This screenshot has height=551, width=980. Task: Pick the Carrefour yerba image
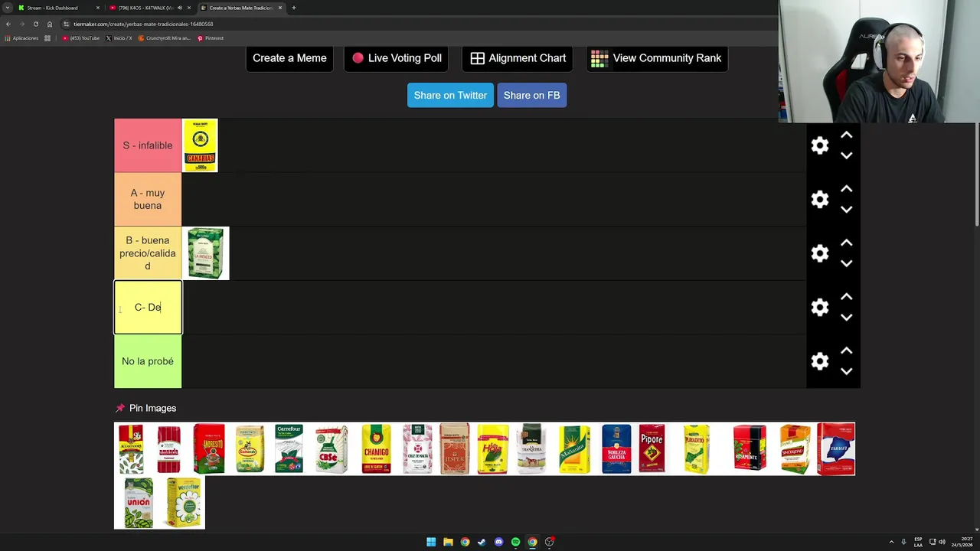289,448
